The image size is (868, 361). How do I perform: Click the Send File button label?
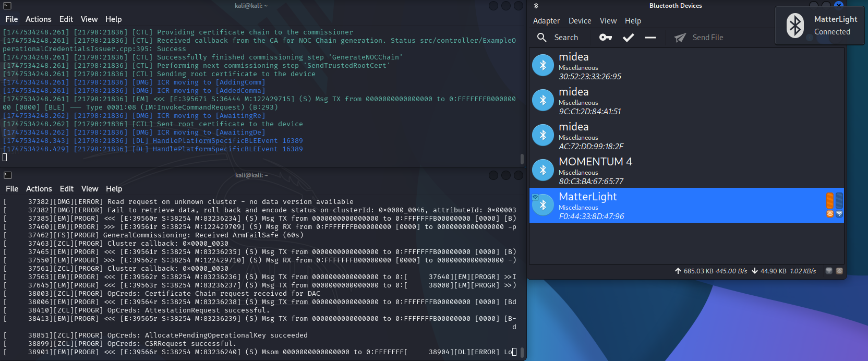pyautogui.click(x=708, y=38)
